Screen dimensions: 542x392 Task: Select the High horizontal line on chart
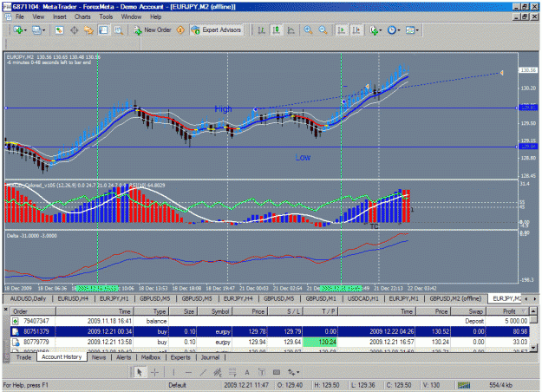point(261,108)
